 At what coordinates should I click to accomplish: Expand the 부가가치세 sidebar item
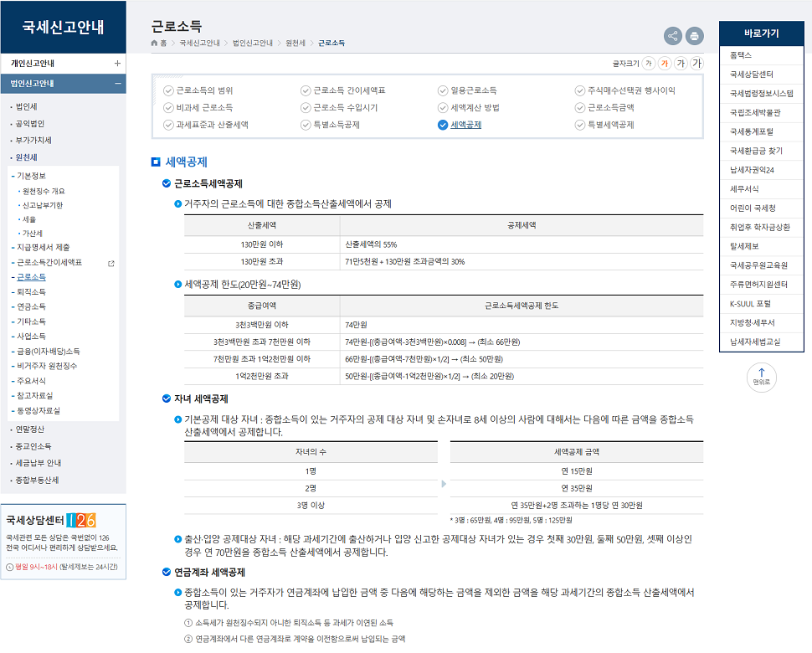pyautogui.click(x=33, y=141)
